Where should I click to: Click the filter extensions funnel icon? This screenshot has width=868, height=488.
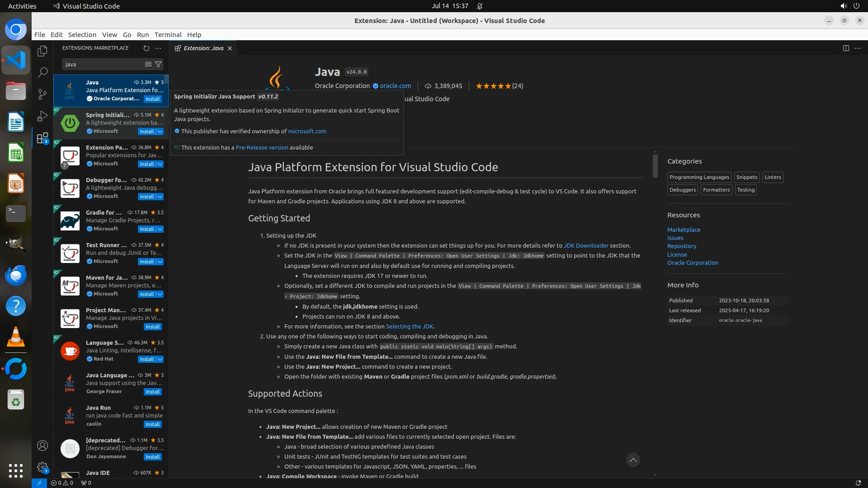coord(158,64)
